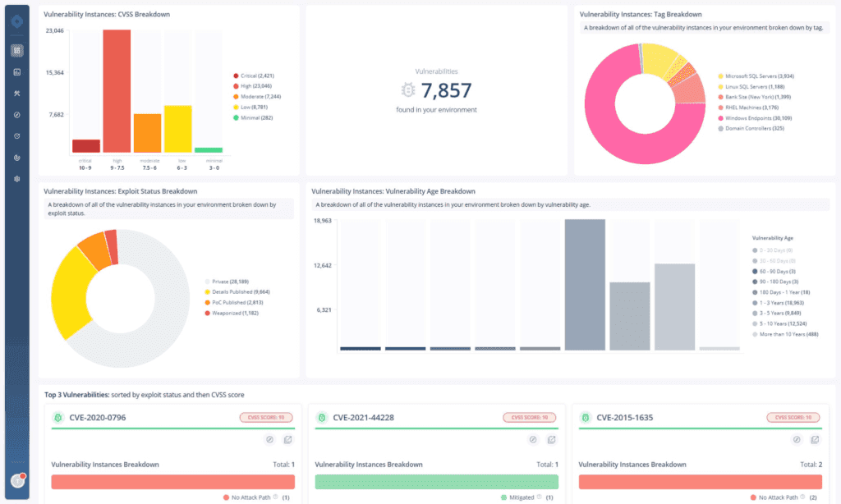
Task: Open the hammer and wrench tools icon
Action: (17, 94)
